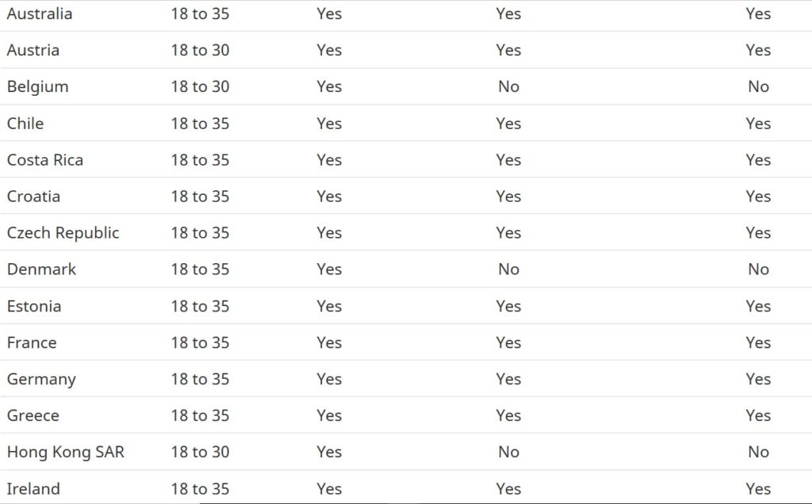Select the Croatia row label
The image size is (812, 504).
tap(33, 197)
